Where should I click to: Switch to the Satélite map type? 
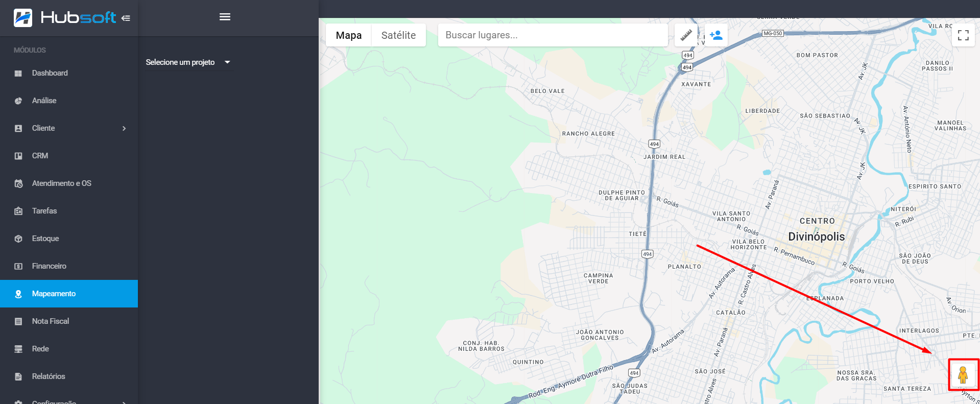[x=398, y=35]
